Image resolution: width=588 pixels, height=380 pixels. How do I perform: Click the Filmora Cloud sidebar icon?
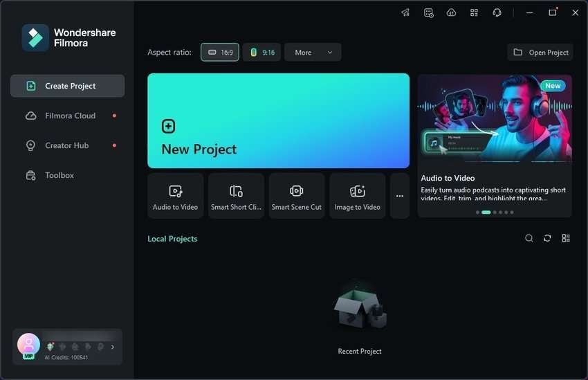[30, 116]
